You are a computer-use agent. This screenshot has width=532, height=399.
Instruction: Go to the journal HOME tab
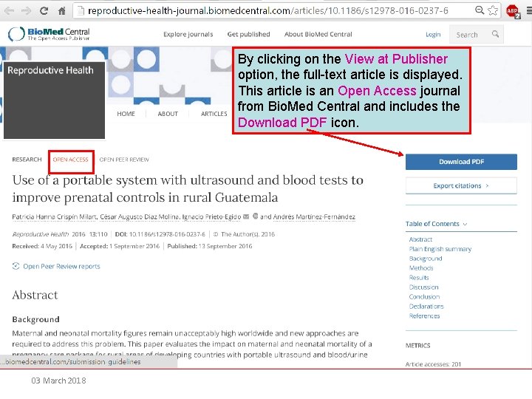pyautogui.click(x=126, y=114)
